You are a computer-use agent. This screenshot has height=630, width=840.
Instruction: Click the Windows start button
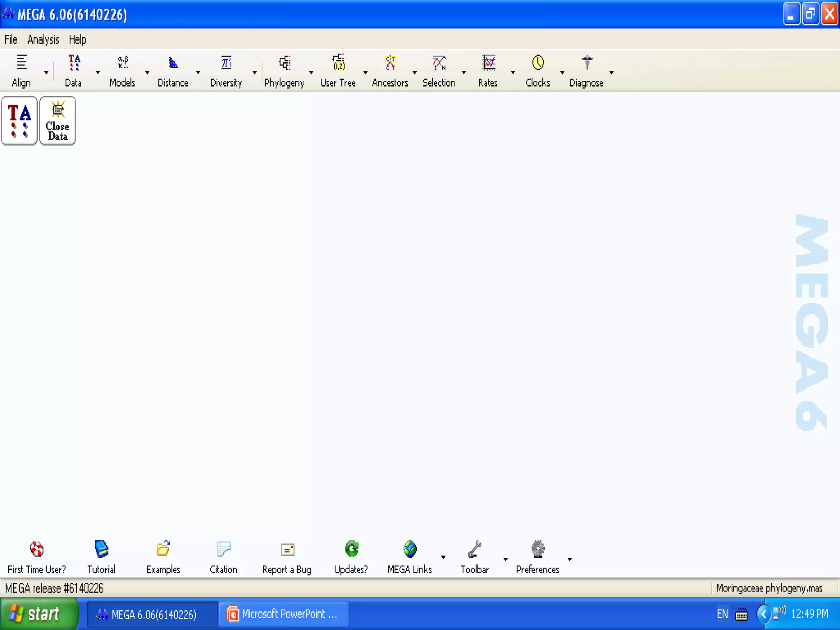(x=39, y=614)
